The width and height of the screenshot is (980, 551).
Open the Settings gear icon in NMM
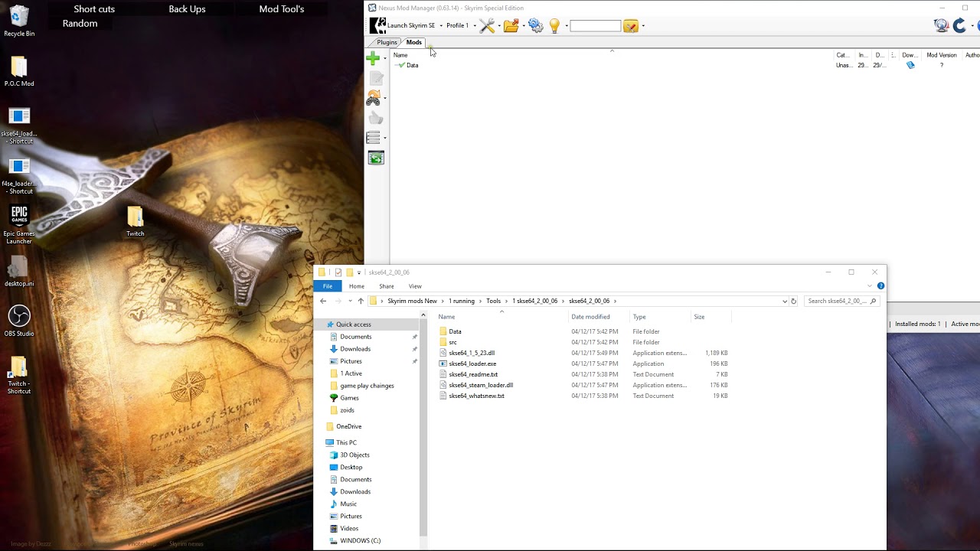(536, 26)
